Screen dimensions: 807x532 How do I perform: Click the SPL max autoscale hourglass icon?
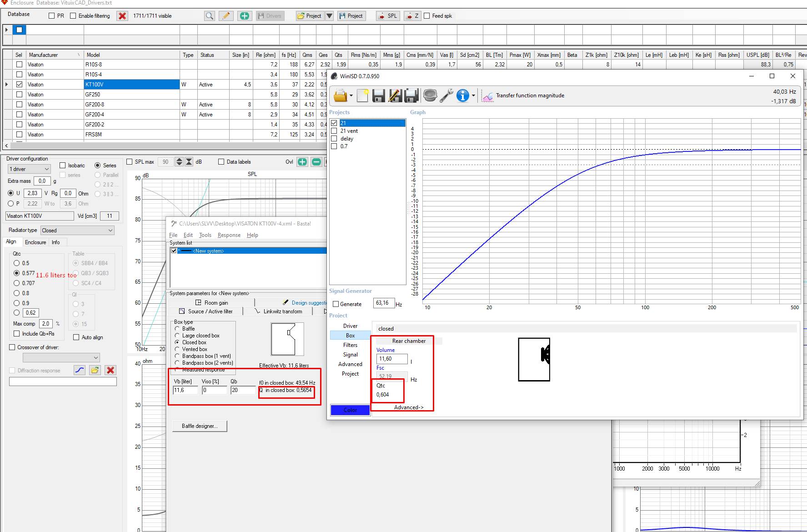coord(189,162)
